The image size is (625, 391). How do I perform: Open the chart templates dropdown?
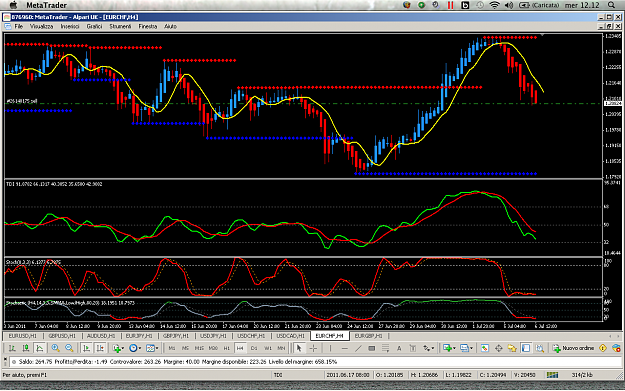152,348
